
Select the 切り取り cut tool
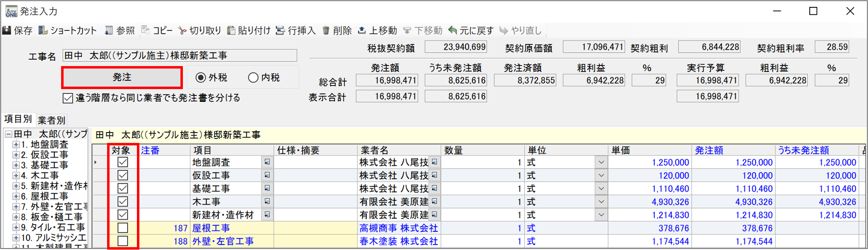pos(182,30)
